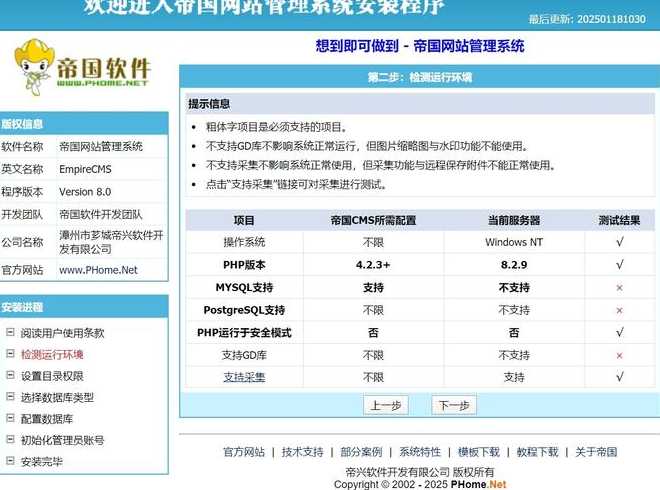The height and width of the screenshot is (490, 660).
Task: Click the check mark in the PHP版本 row
Action: click(620, 265)
